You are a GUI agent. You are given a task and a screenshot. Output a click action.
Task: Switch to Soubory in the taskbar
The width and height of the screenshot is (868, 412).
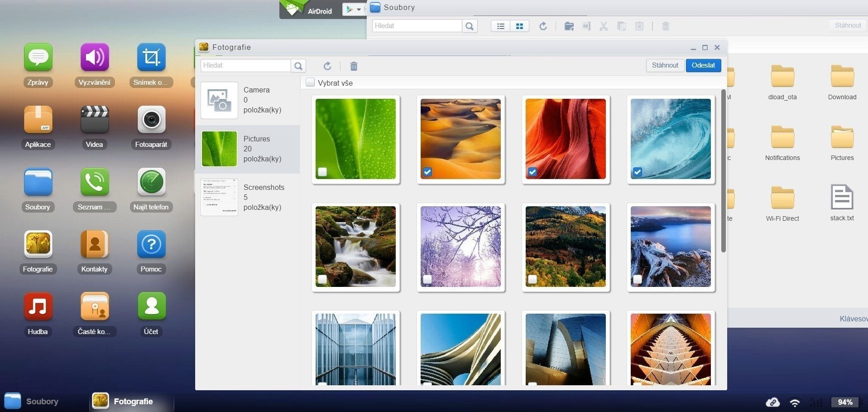coord(32,401)
